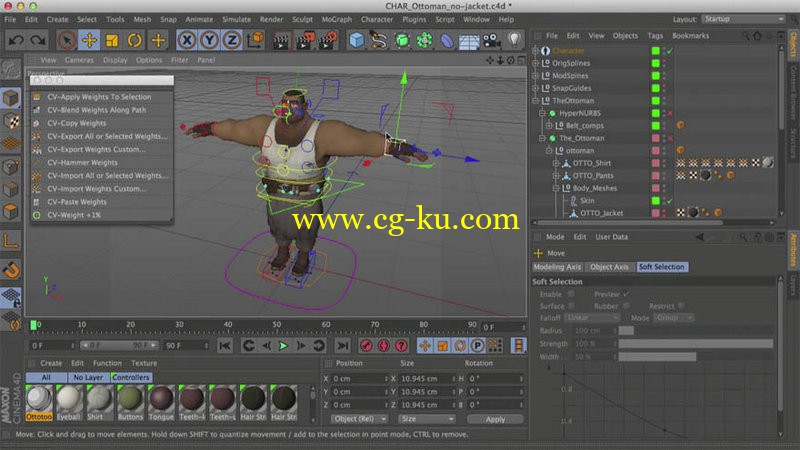Image resolution: width=800 pixels, height=450 pixels.
Task: Open the Sculpt menu
Action: point(302,19)
